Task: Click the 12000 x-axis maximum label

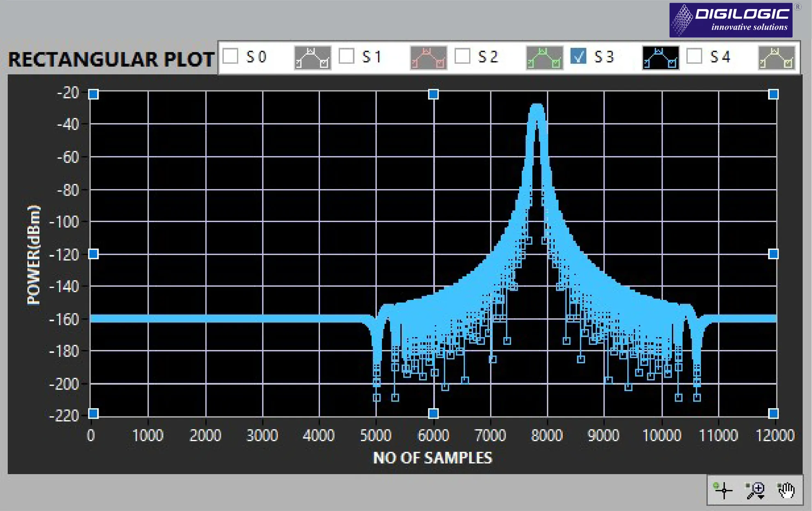Action: click(775, 435)
